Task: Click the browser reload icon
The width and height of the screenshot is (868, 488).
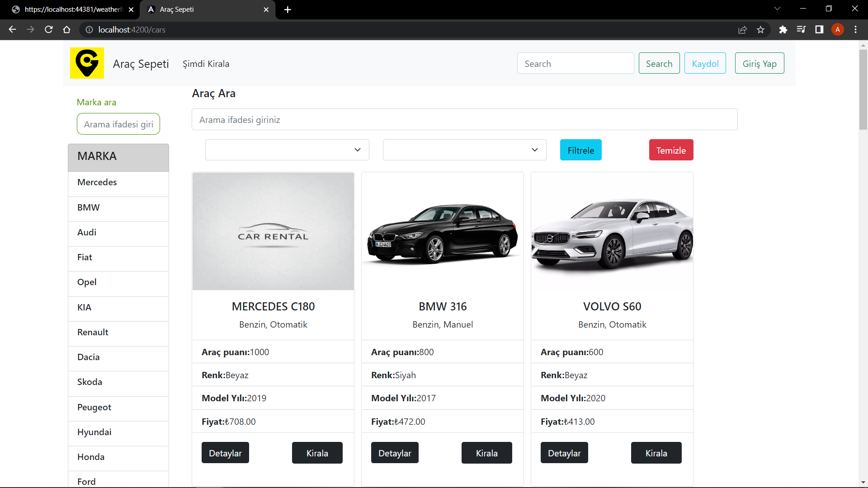Action: point(49,29)
